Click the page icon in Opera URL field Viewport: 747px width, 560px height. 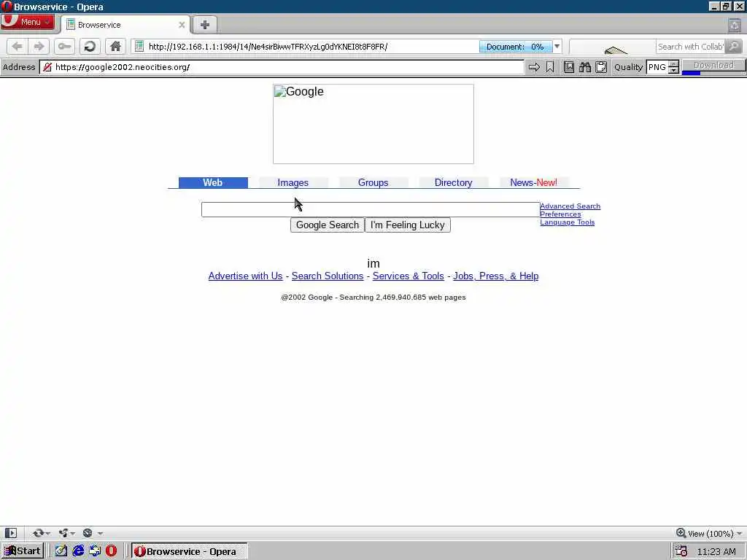139,46
